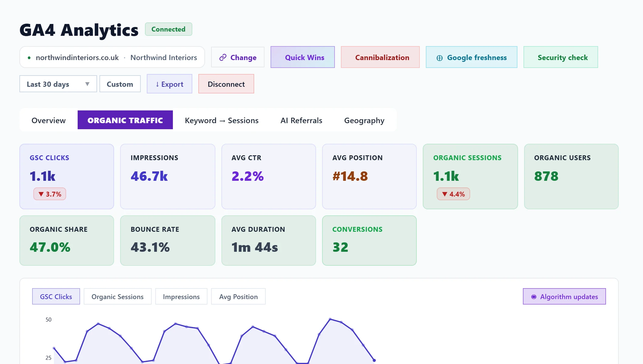Disconnect the GA4 account

click(226, 84)
